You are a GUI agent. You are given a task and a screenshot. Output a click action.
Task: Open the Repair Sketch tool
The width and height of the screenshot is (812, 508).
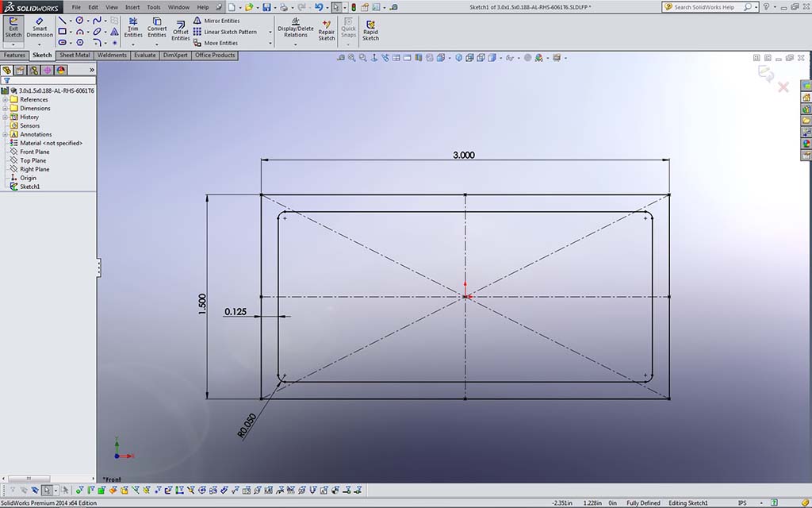coord(327,30)
